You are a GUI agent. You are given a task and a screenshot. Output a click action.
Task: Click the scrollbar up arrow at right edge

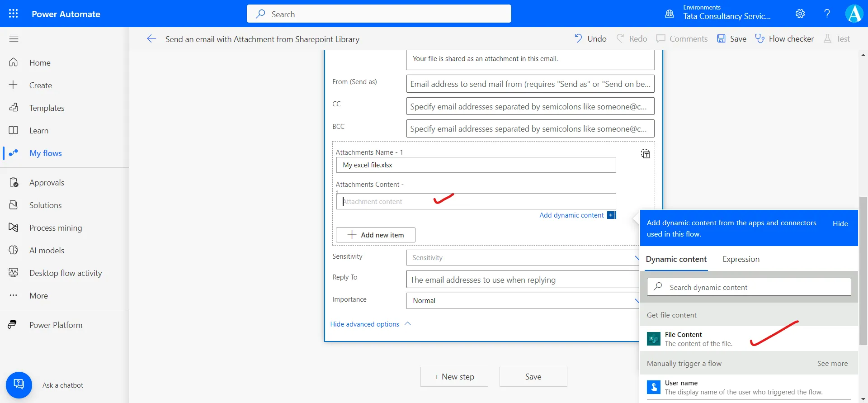[x=863, y=55]
